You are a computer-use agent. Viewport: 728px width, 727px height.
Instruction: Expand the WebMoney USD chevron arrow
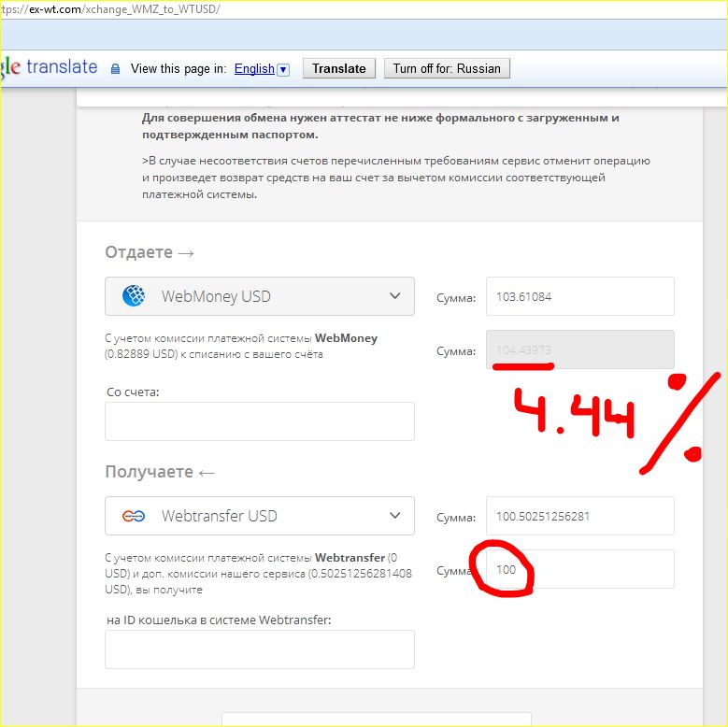tap(394, 295)
